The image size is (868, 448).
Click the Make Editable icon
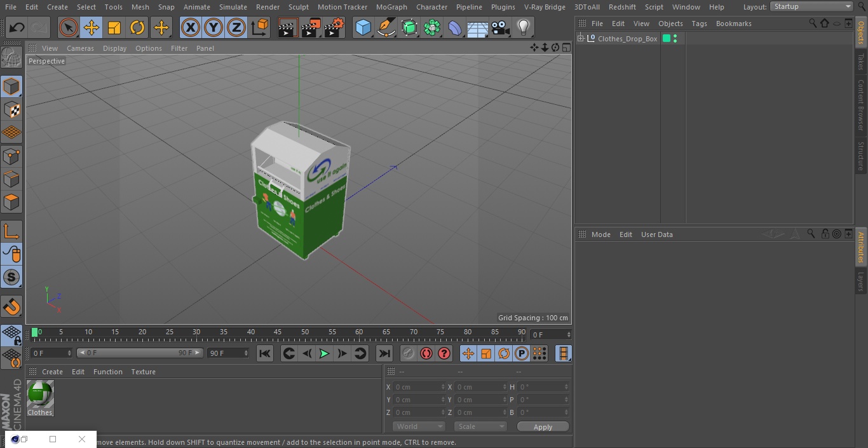coord(11,58)
